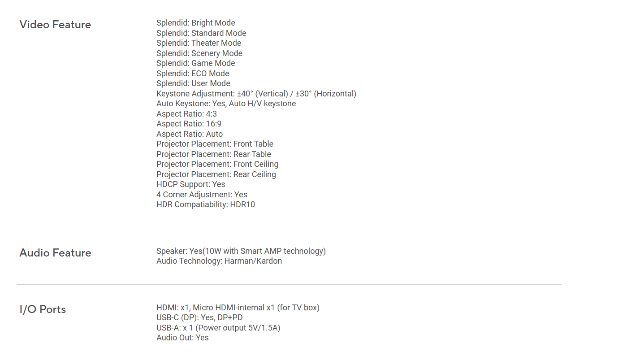Screen dimensions: 644x361
Task: Click the Aspect Ratio: 16:9 line
Action: click(x=189, y=124)
